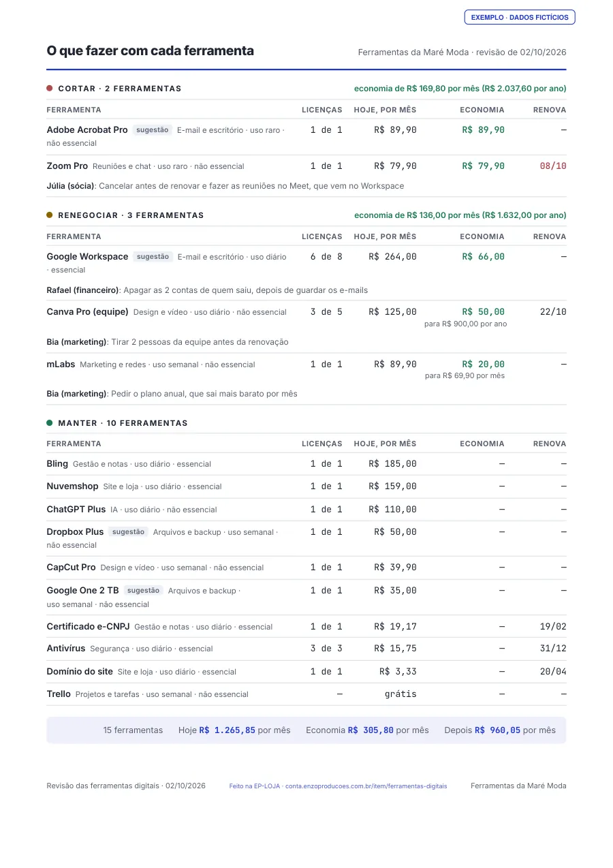Select the "Adobe Acrobat Pro" tool name
This screenshot has height=868, width=613.
tap(87, 129)
